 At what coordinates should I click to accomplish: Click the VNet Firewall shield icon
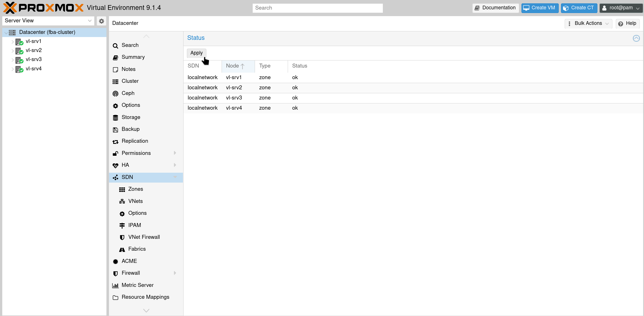point(122,237)
